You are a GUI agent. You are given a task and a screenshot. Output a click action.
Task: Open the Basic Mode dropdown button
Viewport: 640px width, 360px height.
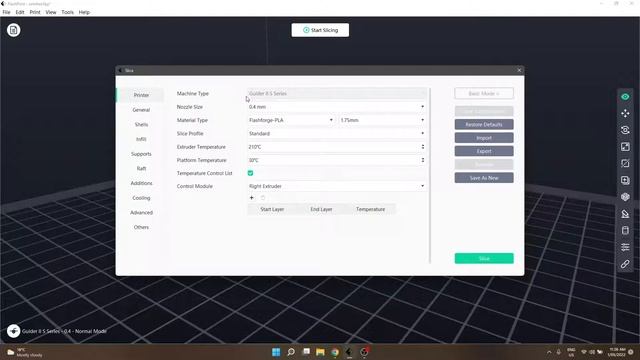(484, 93)
